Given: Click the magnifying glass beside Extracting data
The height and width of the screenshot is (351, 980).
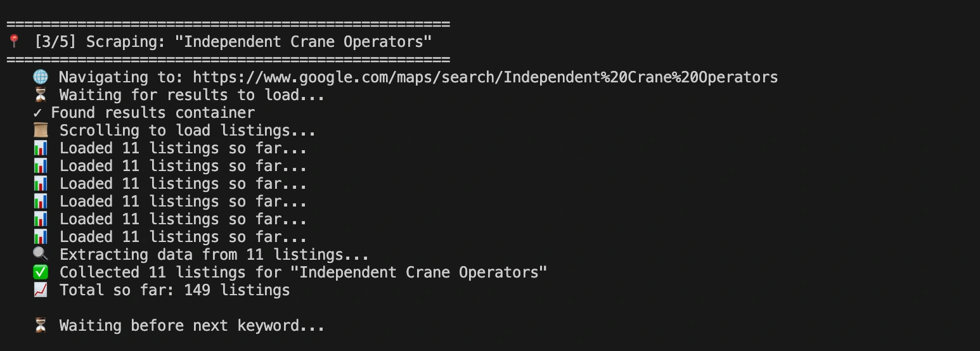Looking at the screenshot, I should (x=40, y=255).
